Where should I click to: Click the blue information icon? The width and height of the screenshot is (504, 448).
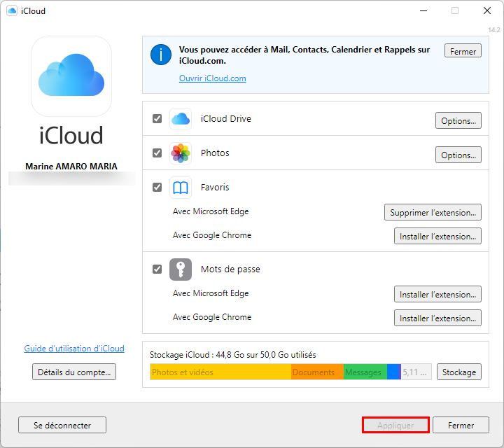click(161, 55)
